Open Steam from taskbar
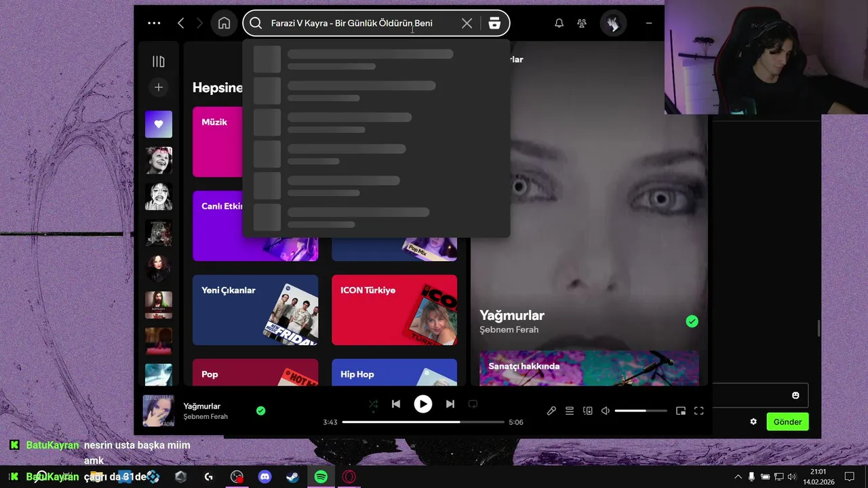The height and width of the screenshot is (488, 868). tap(293, 477)
